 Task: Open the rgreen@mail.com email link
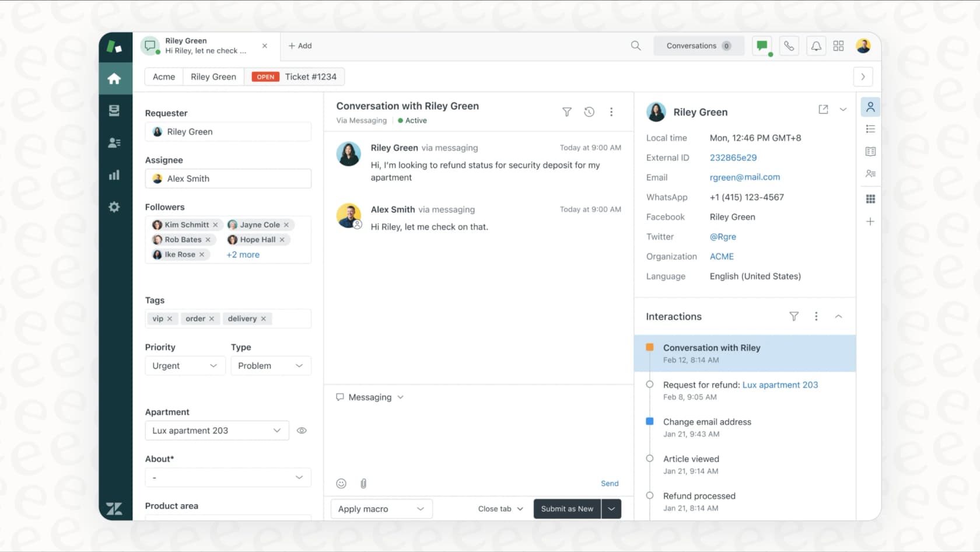pos(745,177)
